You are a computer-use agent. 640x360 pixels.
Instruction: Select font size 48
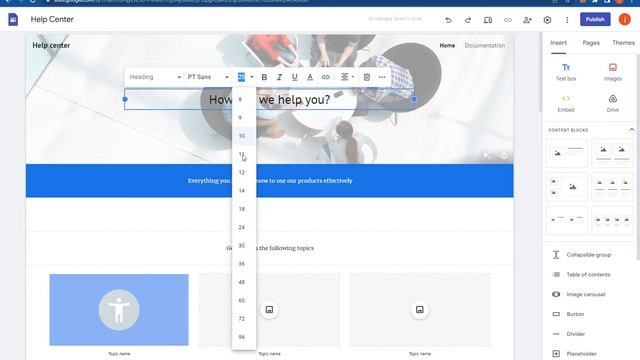click(244, 282)
